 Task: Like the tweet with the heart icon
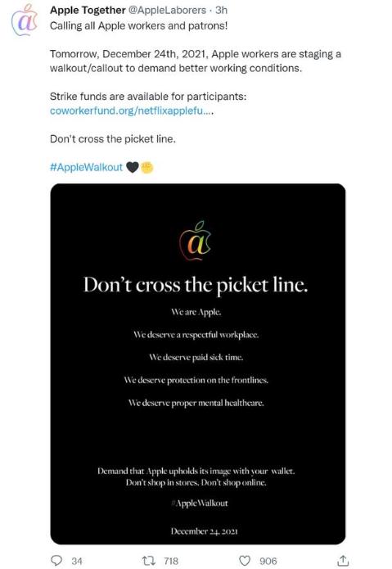coord(245,560)
